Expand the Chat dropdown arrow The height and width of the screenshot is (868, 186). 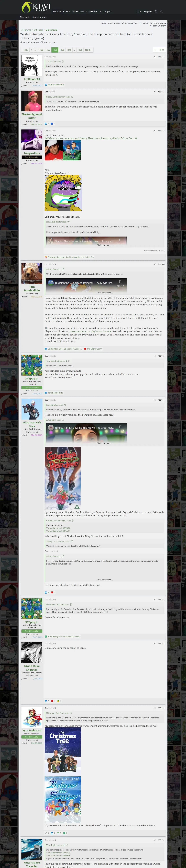pyautogui.click(x=70, y=11)
